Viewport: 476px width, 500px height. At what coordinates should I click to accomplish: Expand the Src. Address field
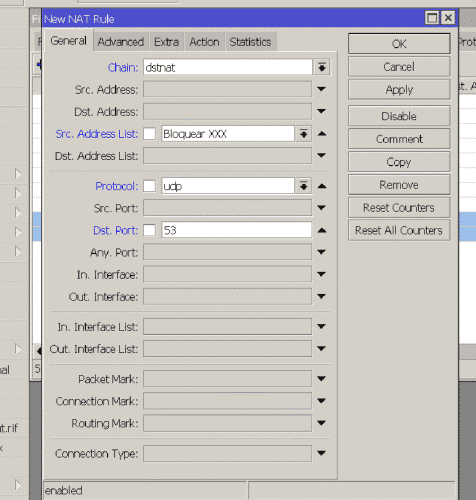[321, 89]
